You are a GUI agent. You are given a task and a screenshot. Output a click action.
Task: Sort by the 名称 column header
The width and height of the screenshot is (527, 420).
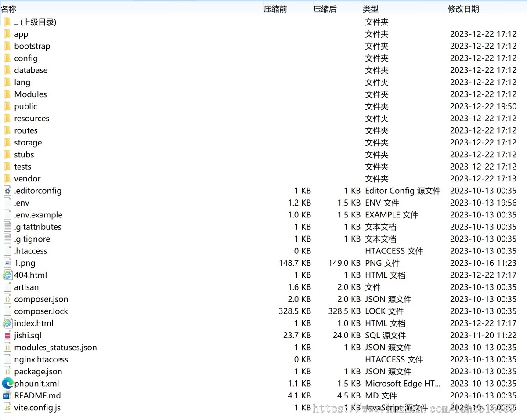tap(9, 9)
